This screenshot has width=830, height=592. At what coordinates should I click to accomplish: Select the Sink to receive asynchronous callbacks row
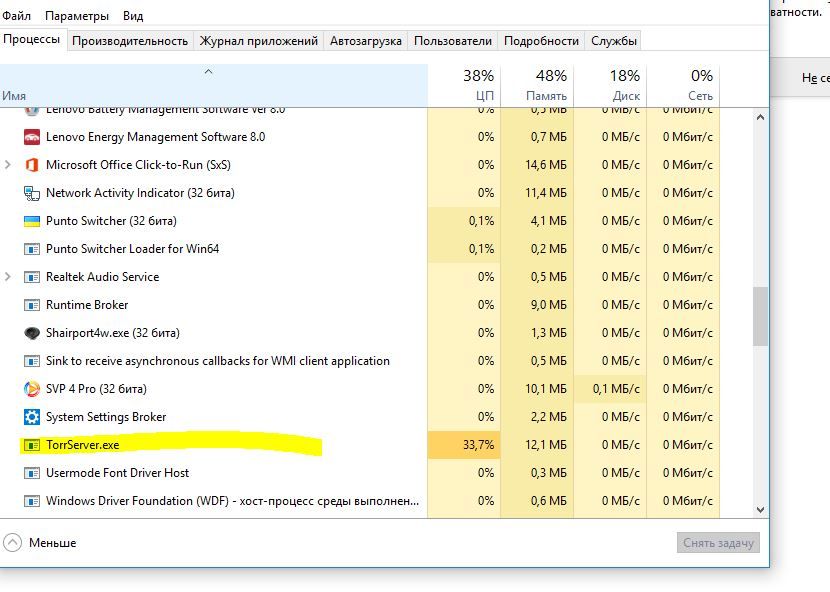coord(360,361)
